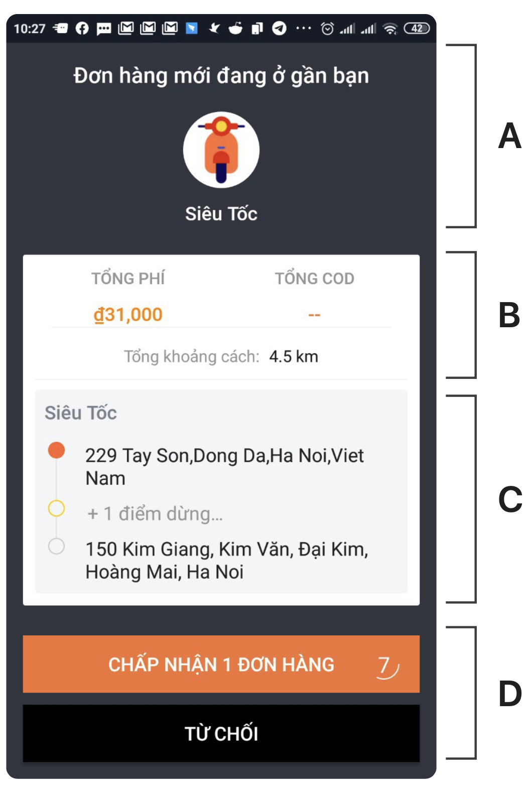Accept order with "CHẤP NHẬN 1 ĐƠN HÀNG"

pos(221,664)
